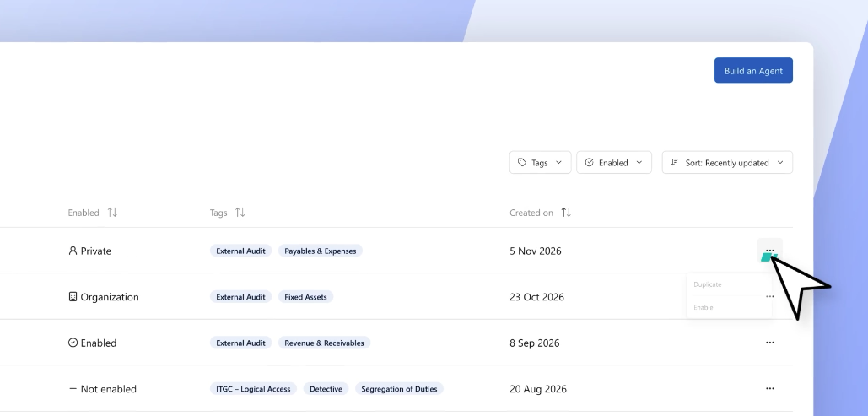
Task: Click the Segregation of Duties tag
Action: click(x=399, y=389)
